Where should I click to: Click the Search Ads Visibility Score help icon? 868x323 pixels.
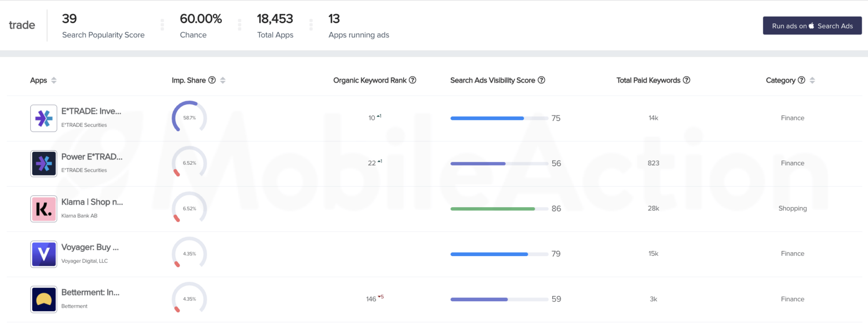(x=541, y=80)
